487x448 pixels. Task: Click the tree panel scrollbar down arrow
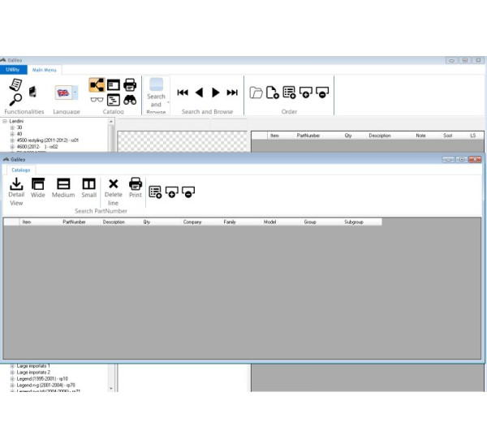coord(113,390)
